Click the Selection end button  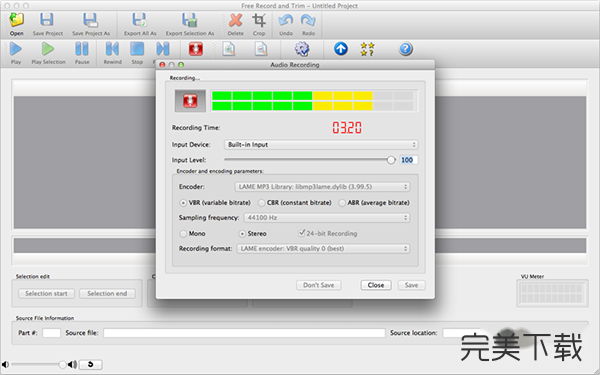pos(107,293)
